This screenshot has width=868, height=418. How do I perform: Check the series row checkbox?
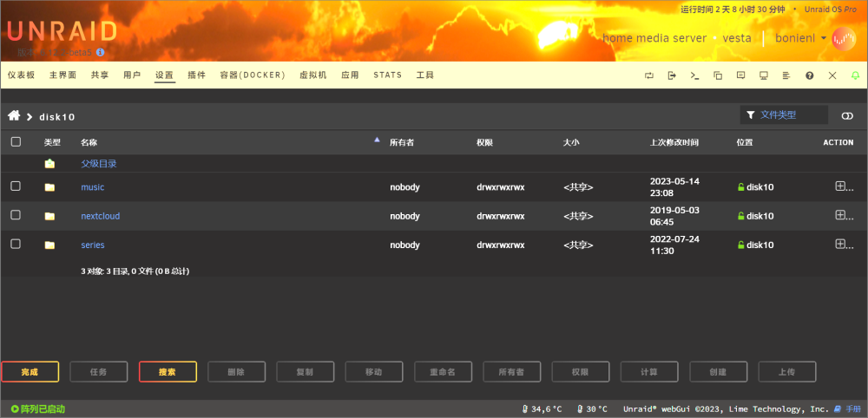tap(16, 244)
